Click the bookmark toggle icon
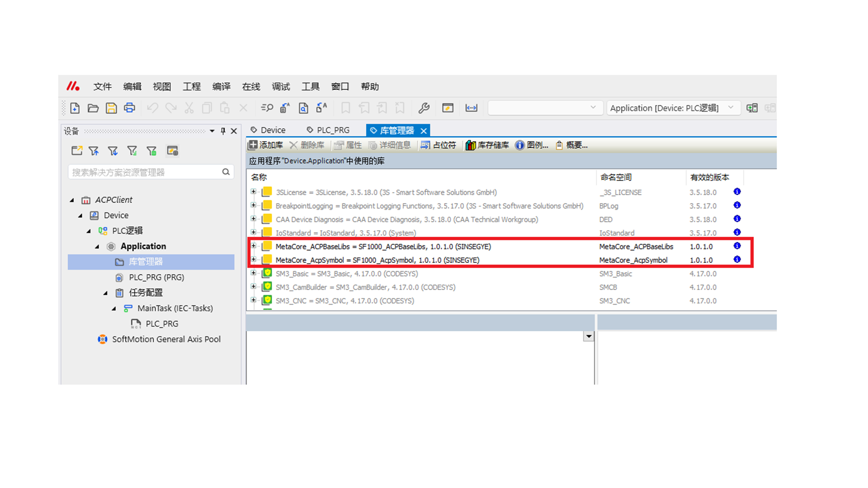Viewport: 868px width, 488px height. 346,108
